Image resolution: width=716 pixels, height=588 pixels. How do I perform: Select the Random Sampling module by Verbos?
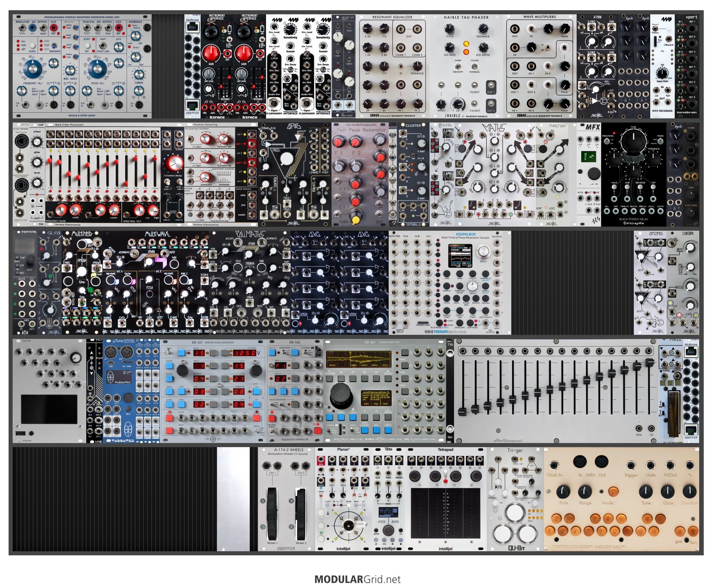click(x=221, y=174)
